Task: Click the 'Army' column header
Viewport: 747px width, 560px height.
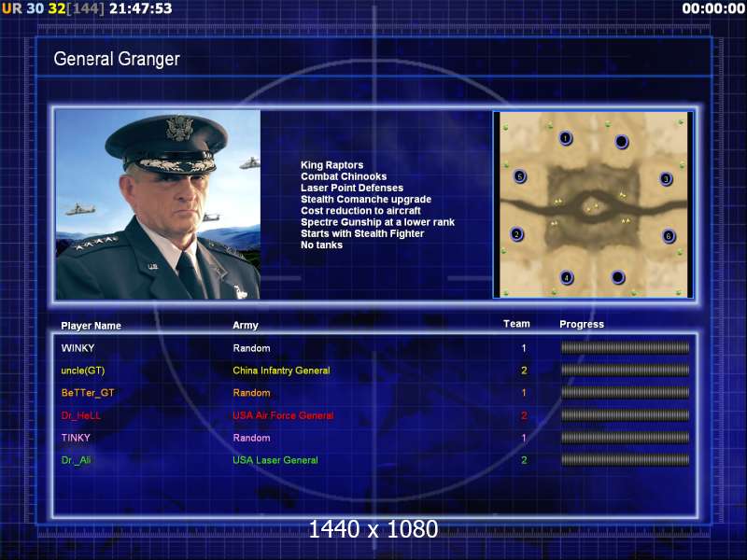Action: pos(246,325)
